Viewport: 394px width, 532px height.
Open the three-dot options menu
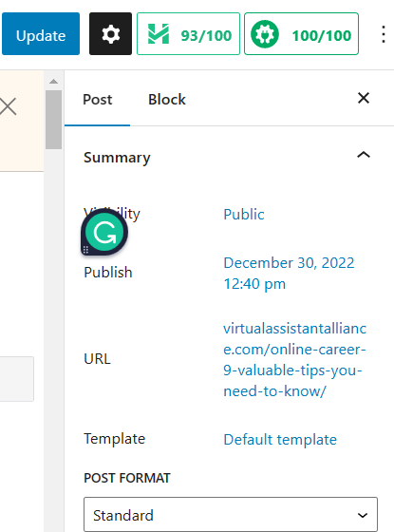384,34
